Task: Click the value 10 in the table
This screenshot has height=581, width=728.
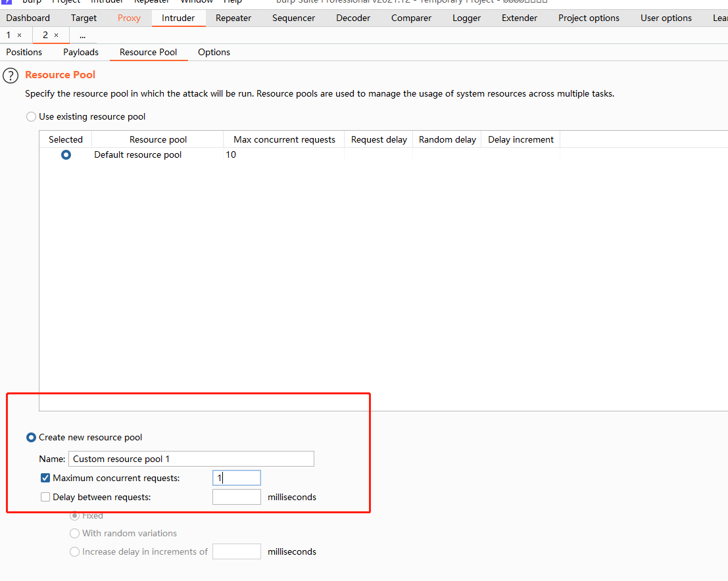Action: click(x=231, y=154)
